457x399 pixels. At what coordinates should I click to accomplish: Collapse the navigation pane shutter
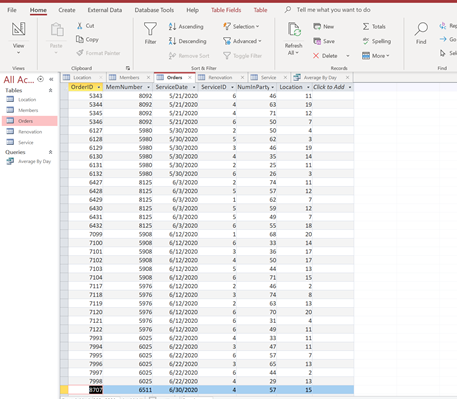[x=51, y=79]
